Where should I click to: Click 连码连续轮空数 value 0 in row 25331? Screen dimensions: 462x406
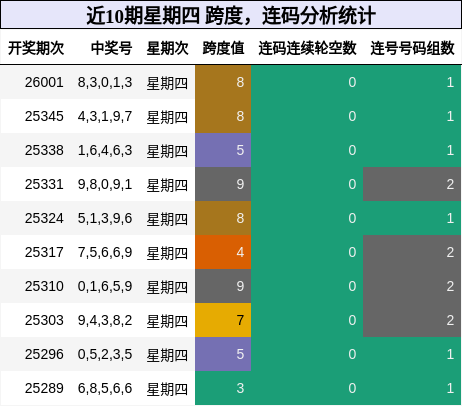(307, 184)
